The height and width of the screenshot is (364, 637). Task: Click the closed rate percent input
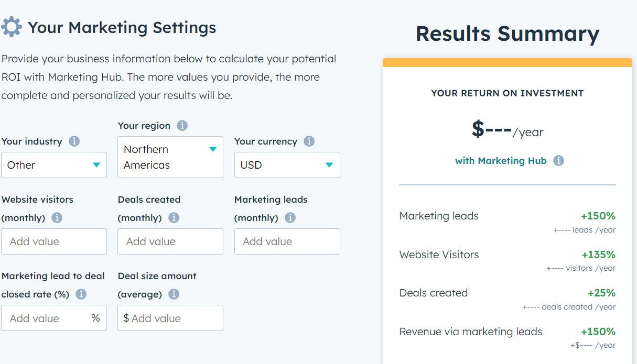[48, 318]
